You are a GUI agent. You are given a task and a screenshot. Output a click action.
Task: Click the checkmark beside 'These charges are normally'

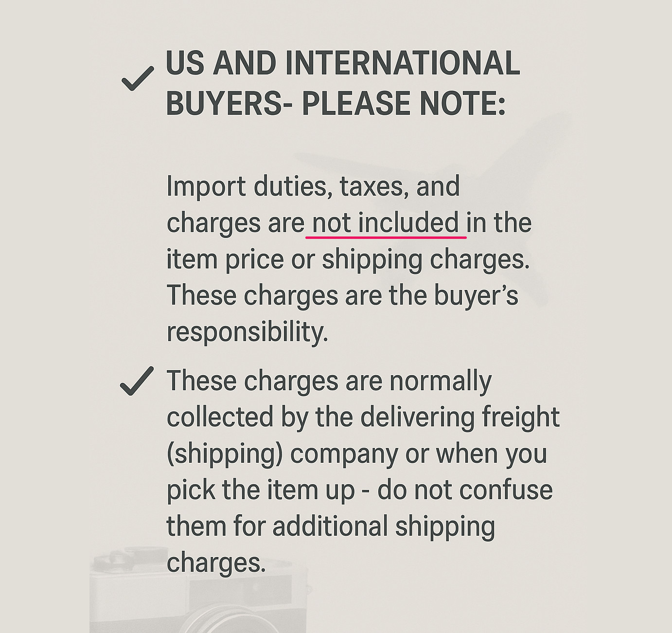click(x=137, y=381)
